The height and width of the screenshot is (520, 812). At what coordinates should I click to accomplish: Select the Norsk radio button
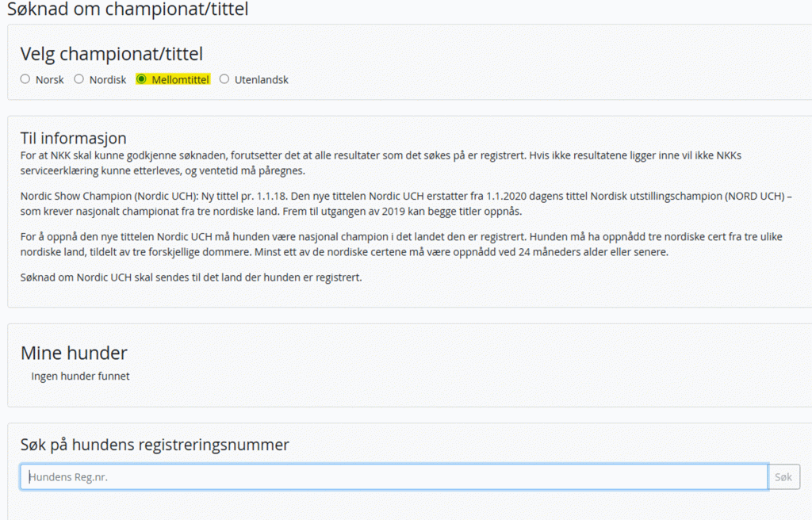point(25,79)
